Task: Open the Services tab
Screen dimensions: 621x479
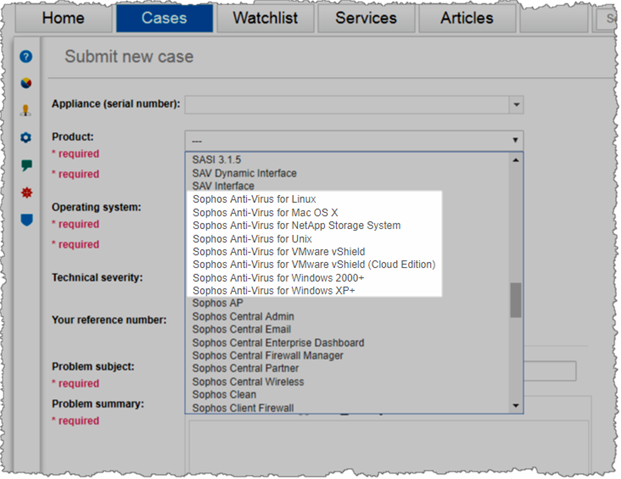Action: pos(366,18)
